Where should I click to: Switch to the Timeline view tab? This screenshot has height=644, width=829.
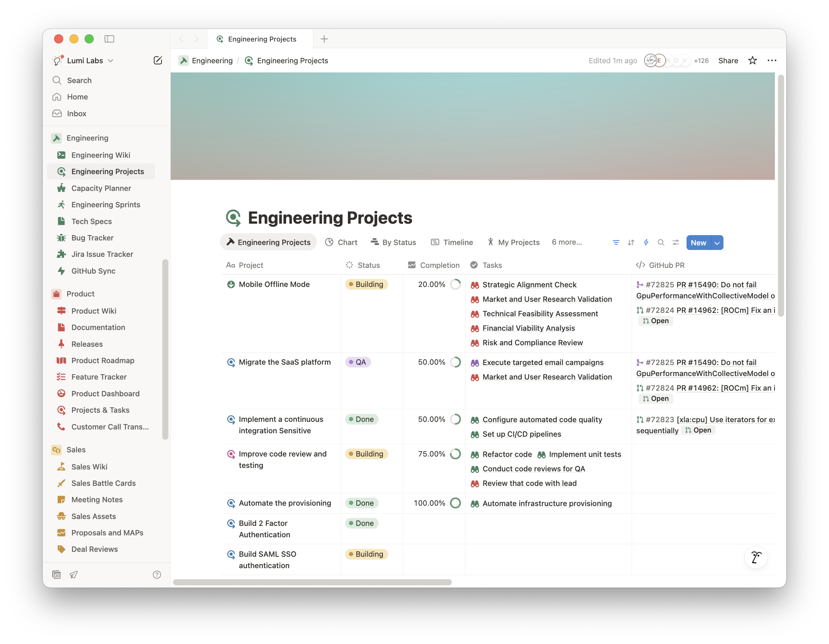click(452, 242)
